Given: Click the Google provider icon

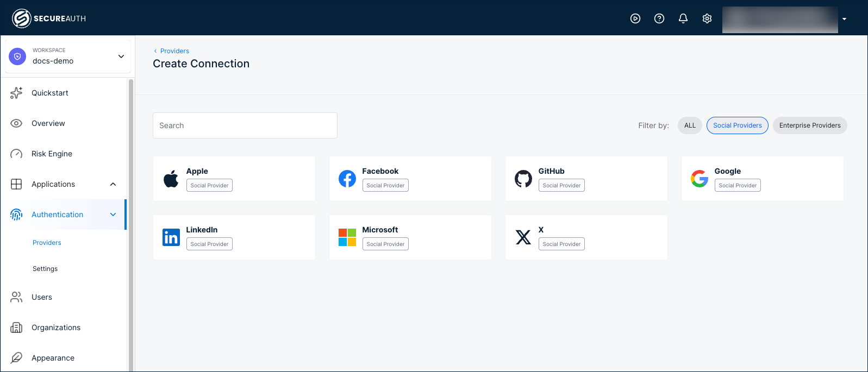Looking at the screenshot, I should click(x=699, y=178).
